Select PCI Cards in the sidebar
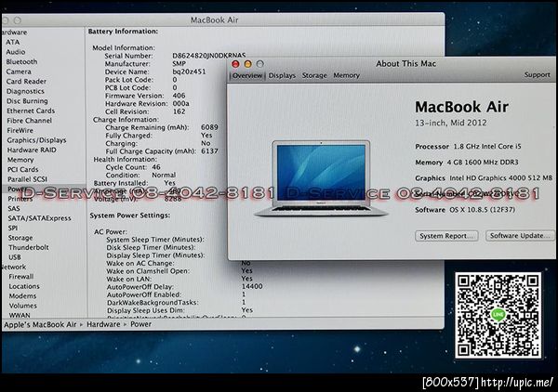 pos(22,169)
